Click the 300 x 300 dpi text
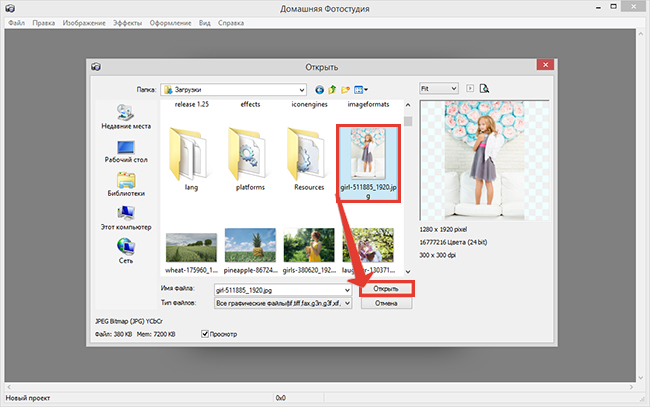The height and width of the screenshot is (407, 650). tap(437, 255)
